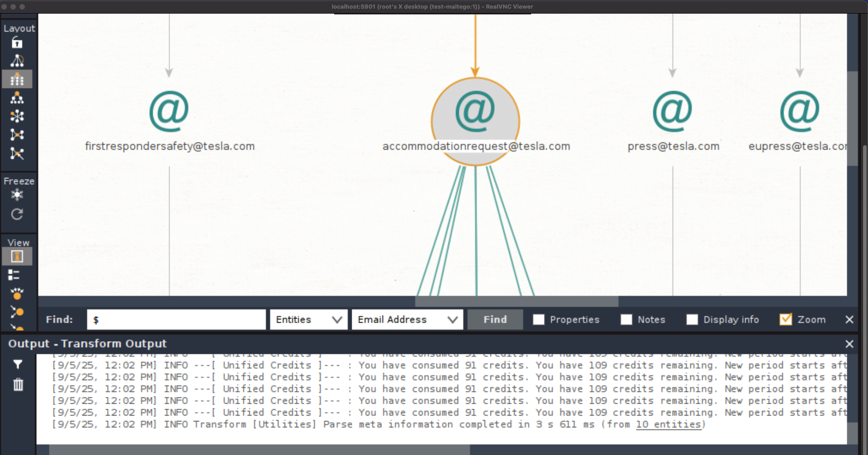This screenshot has height=455, width=868.
Task: Enable the Display info checkbox
Action: tap(692, 320)
